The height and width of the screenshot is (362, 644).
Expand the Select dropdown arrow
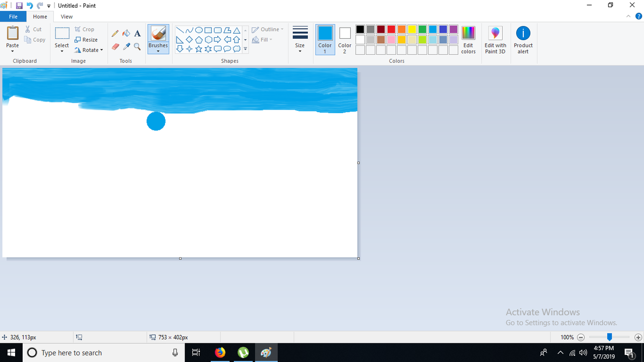62,51
